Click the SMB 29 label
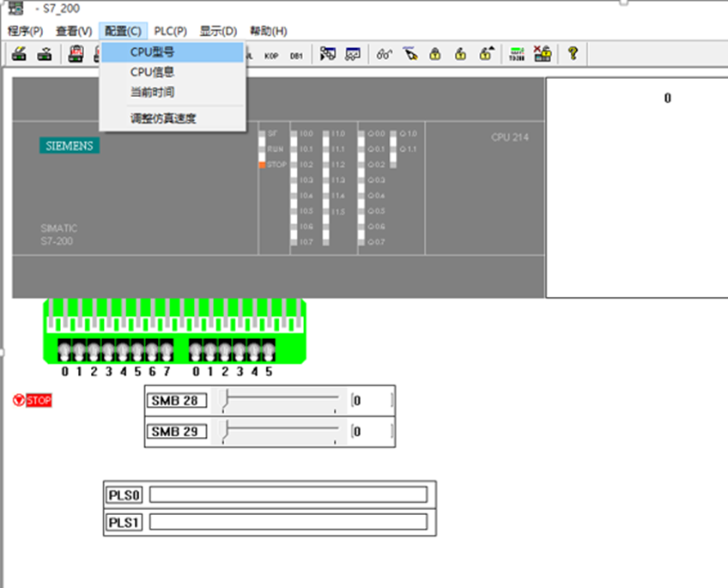This screenshot has height=588, width=728. (177, 432)
